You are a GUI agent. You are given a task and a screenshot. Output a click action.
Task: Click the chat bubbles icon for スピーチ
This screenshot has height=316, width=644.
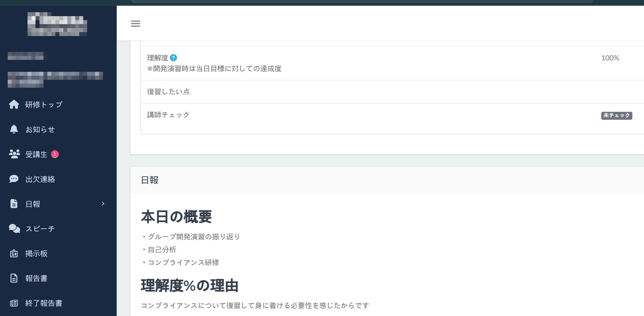coord(14,229)
